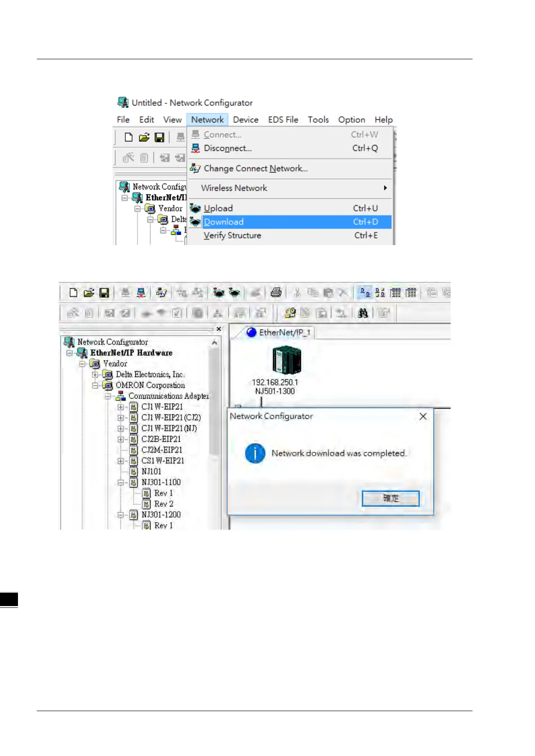The height and width of the screenshot is (756, 535).
Task: Click Open folder icon in upper window toolbar
Action: pyautogui.click(x=144, y=137)
